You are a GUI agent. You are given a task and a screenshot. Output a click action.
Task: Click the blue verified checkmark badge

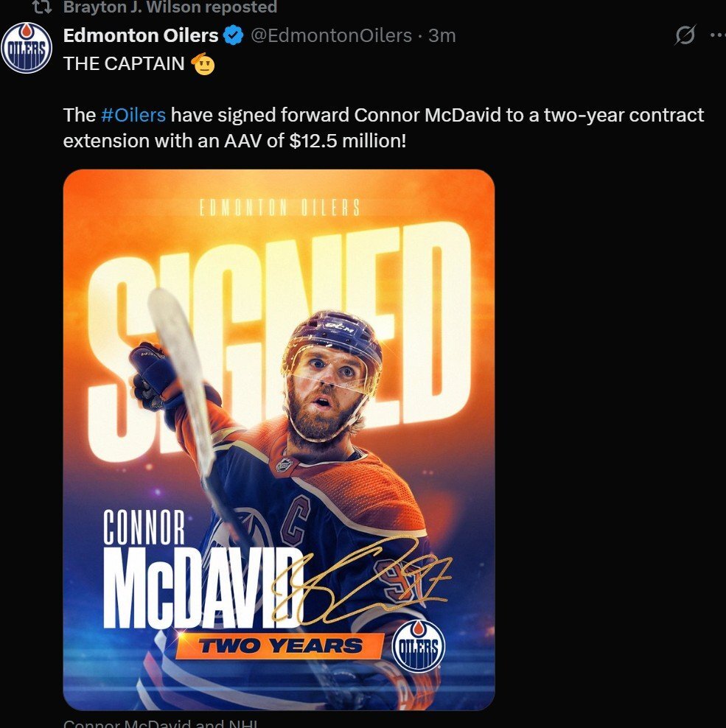(234, 35)
